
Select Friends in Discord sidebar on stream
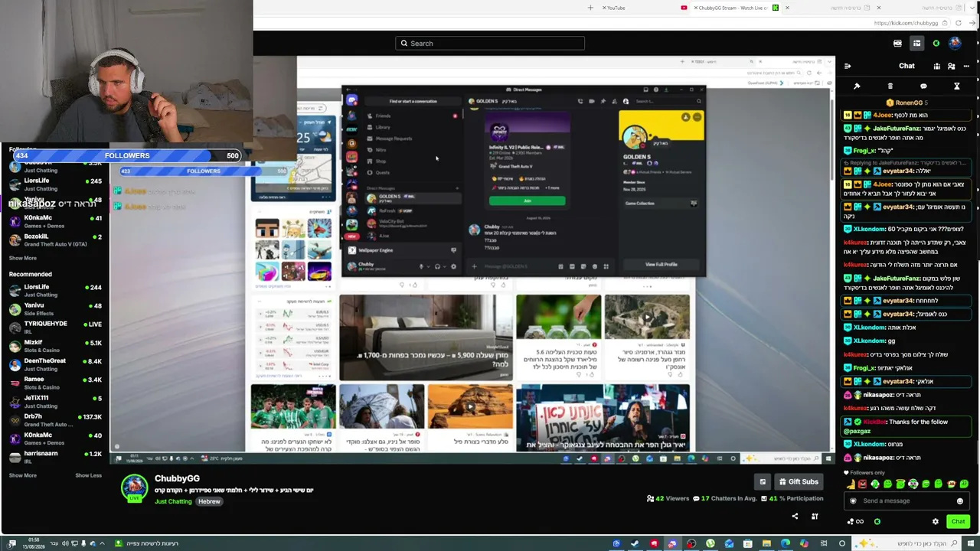[x=383, y=116]
